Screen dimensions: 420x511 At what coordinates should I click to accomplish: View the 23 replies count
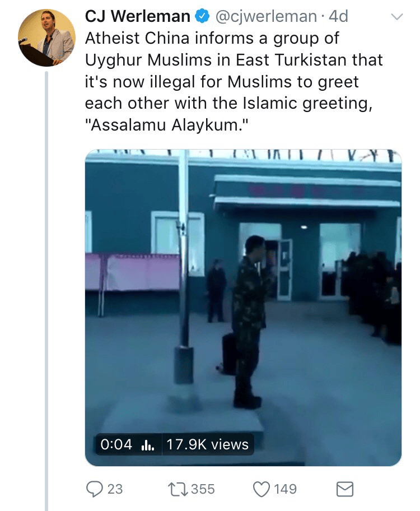pos(115,489)
